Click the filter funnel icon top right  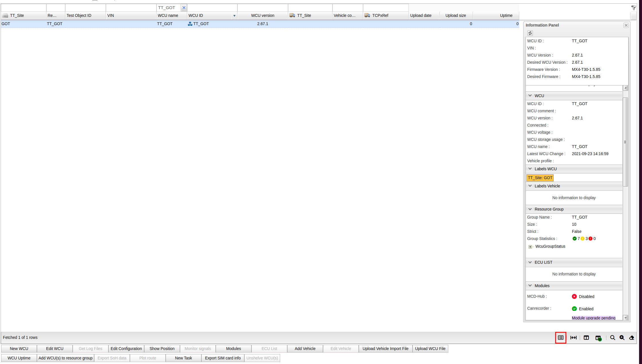click(x=633, y=8)
